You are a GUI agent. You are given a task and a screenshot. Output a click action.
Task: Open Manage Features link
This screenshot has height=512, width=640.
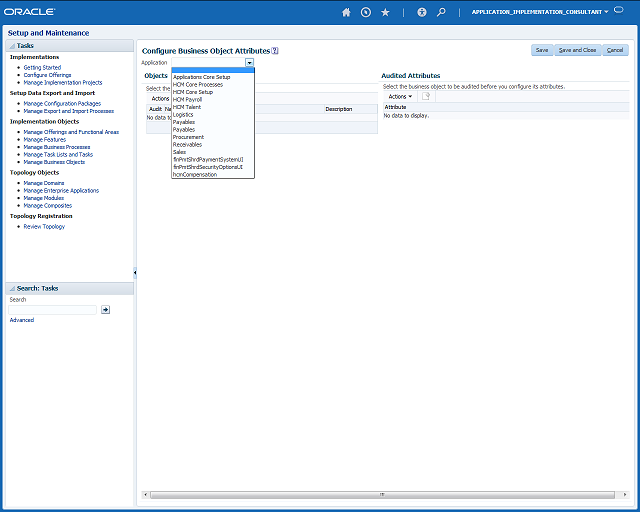click(44, 139)
